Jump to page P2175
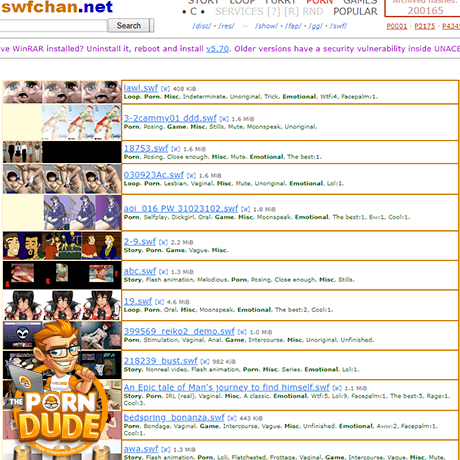460x460 pixels. (x=425, y=26)
